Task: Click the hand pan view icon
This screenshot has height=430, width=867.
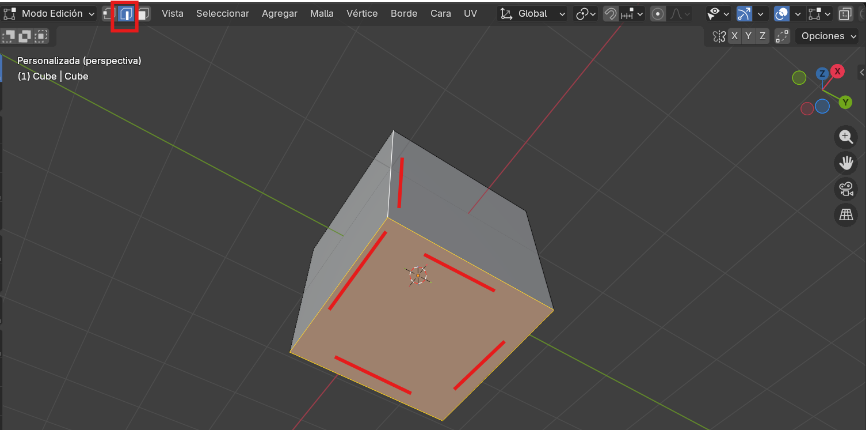Action: (846, 163)
